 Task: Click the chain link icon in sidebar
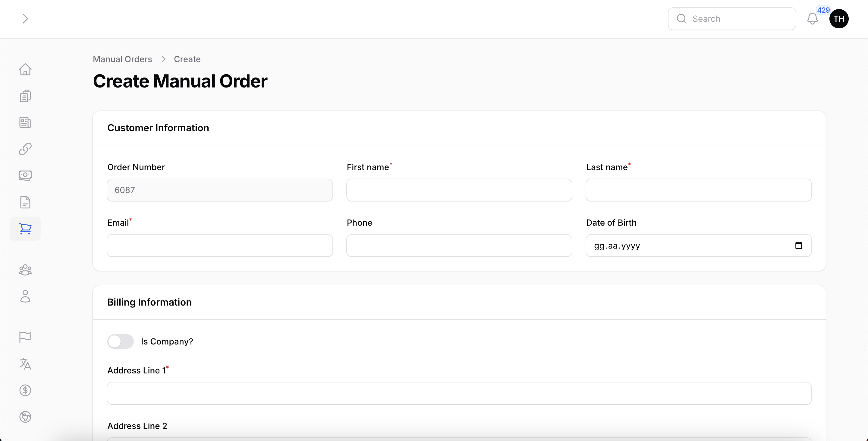pos(25,149)
